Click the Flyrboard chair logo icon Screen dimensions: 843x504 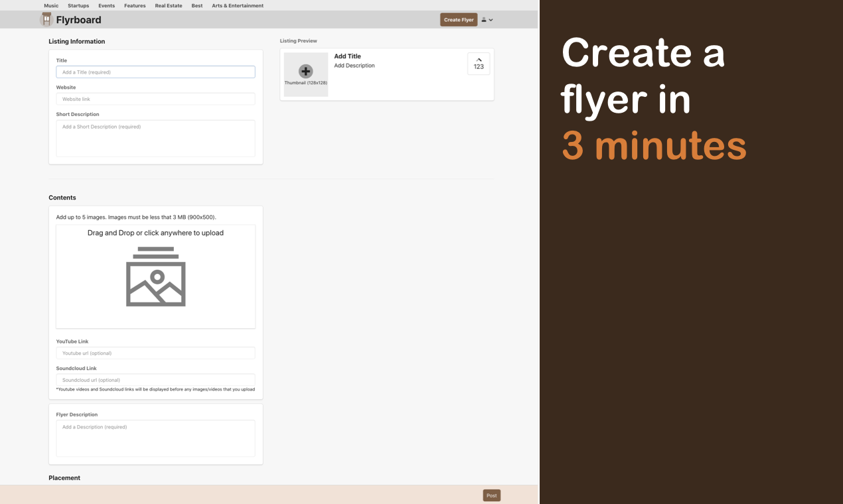pos(46,19)
